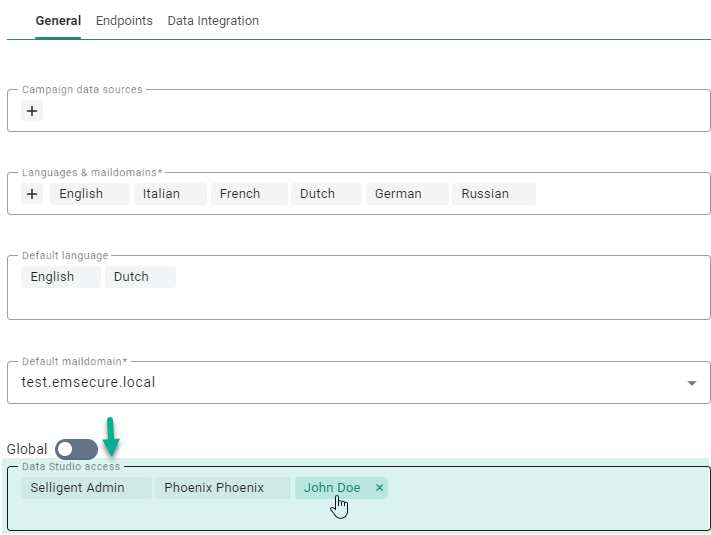
Task: Select the French language chip
Action: 240,194
